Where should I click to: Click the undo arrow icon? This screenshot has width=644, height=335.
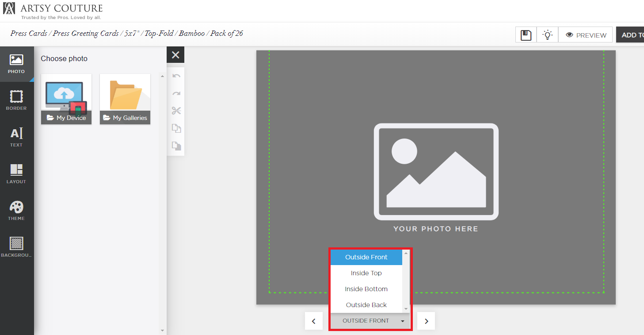pos(176,76)
